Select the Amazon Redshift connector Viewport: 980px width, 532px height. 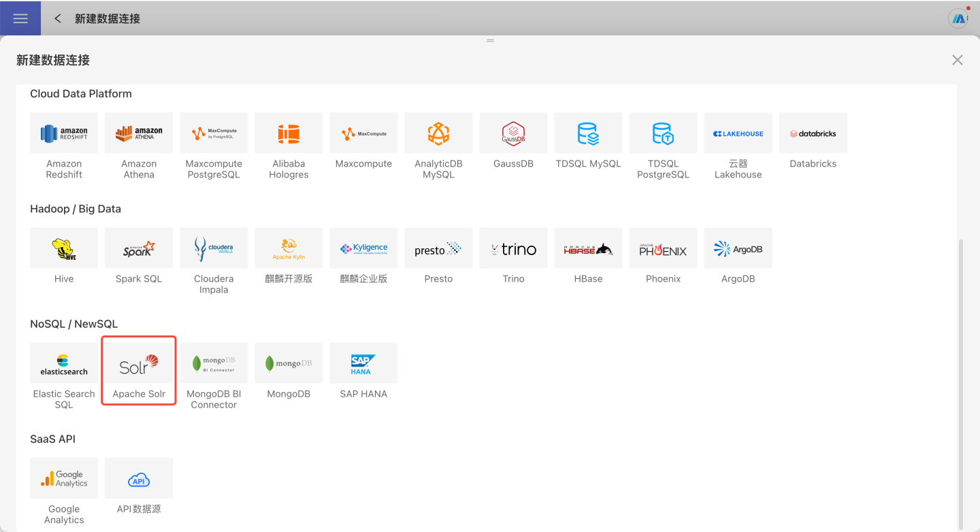[x=64, y=133]
